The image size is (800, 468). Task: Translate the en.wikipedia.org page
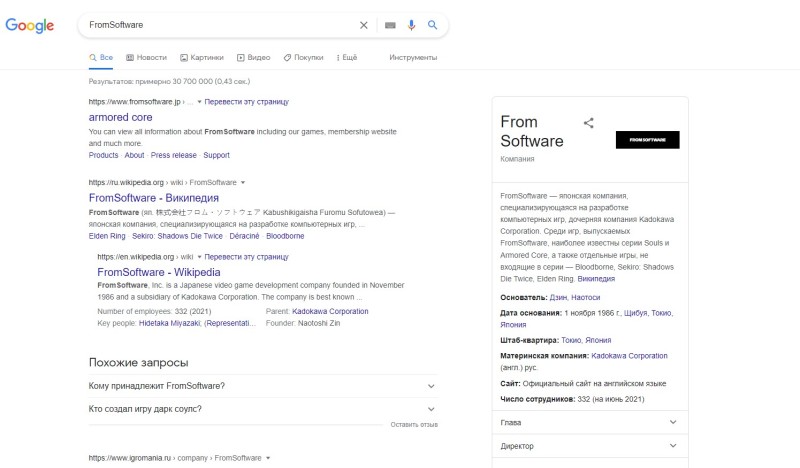[246, 257]
